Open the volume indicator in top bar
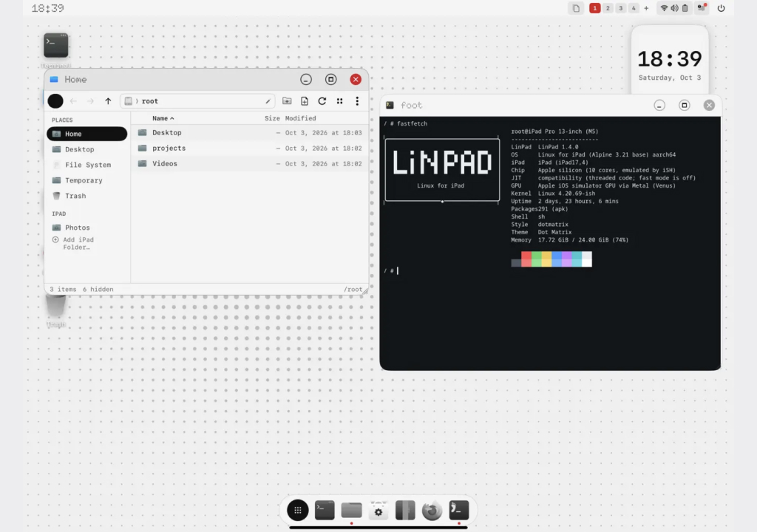The width and height of the screenshot is (757, 532). point(674,8)
